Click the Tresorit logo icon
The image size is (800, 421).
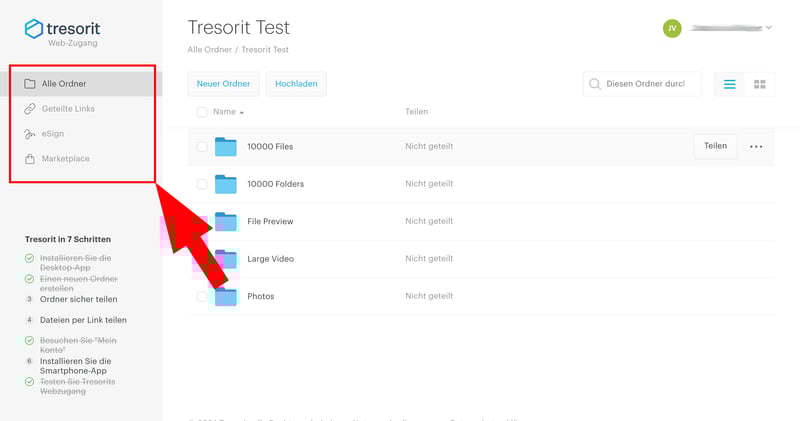(35, 29)
